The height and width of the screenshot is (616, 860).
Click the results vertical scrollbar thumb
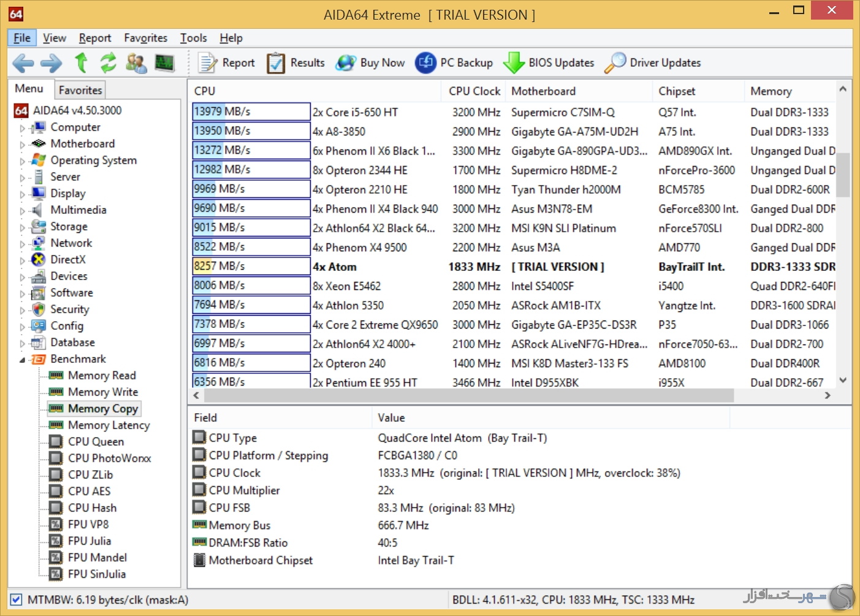click(843, 175)
